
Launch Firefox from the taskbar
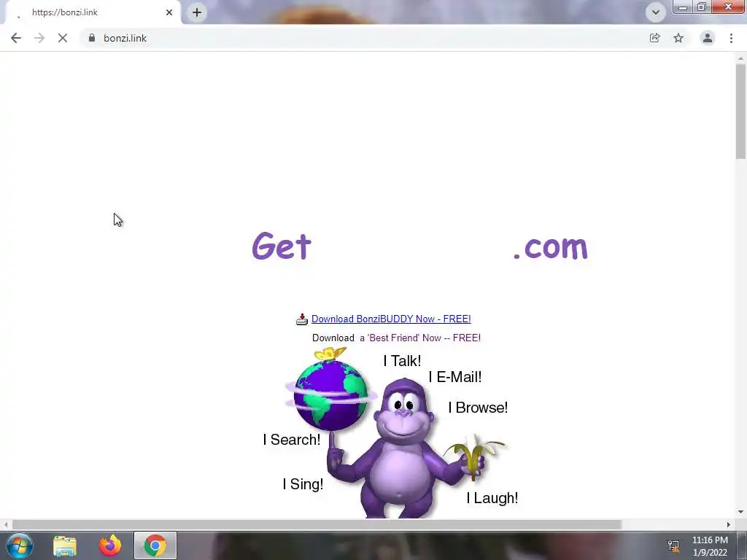click(110, 545)
